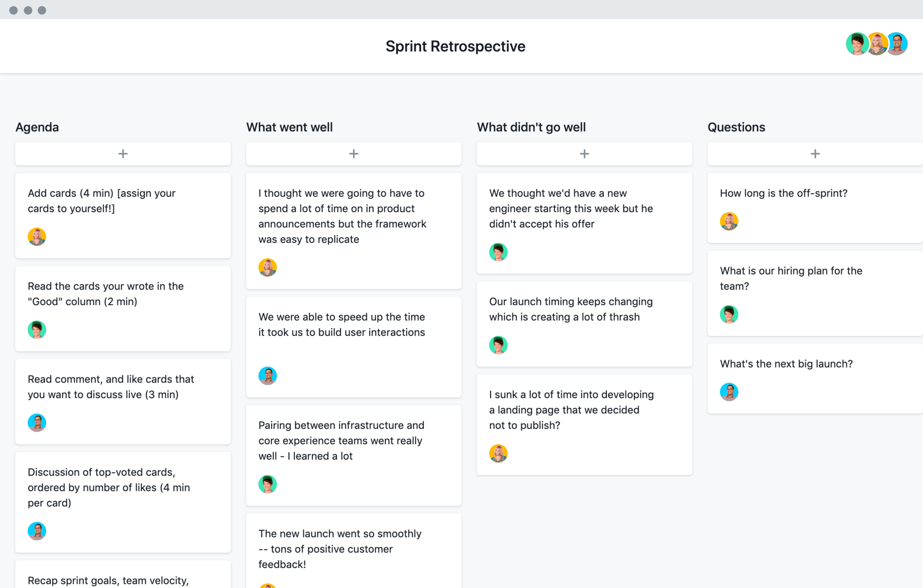Viewport: 923px width, 588px height.
Task: Expand the Agenda section header
Action: pos(37,127)
